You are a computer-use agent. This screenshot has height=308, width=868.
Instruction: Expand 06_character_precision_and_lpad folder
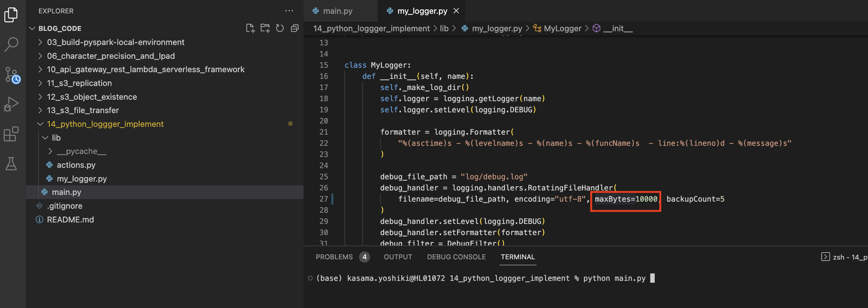[x=165, y=56]
